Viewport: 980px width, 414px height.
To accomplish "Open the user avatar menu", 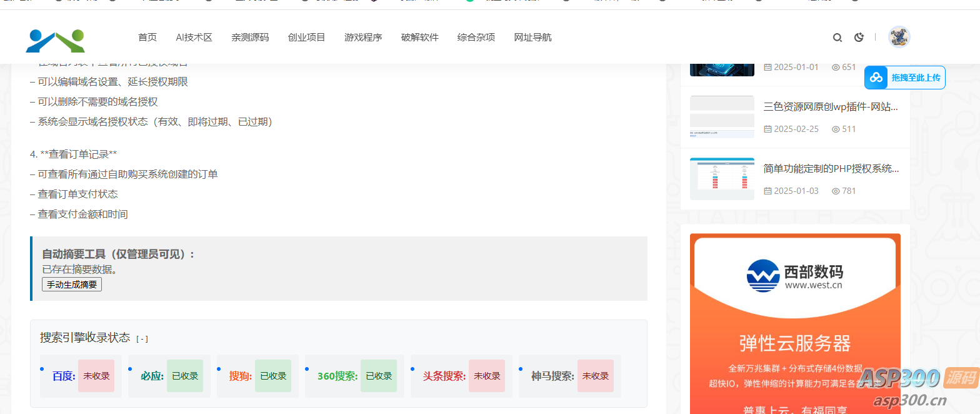I will point(899,37).
